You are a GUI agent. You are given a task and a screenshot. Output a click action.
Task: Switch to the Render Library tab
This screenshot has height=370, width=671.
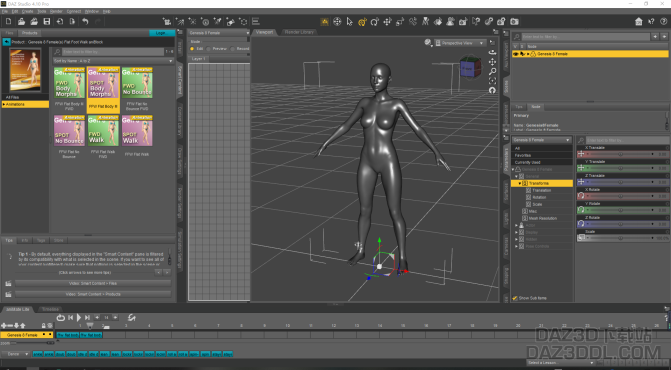click(x=299, y=32)
